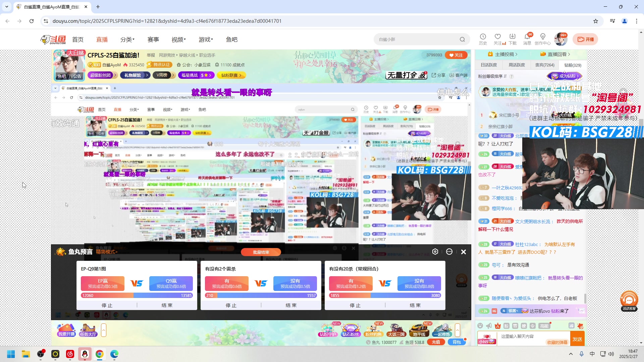
Task: Click 批量结束 button
Action: tap(261, 252)
